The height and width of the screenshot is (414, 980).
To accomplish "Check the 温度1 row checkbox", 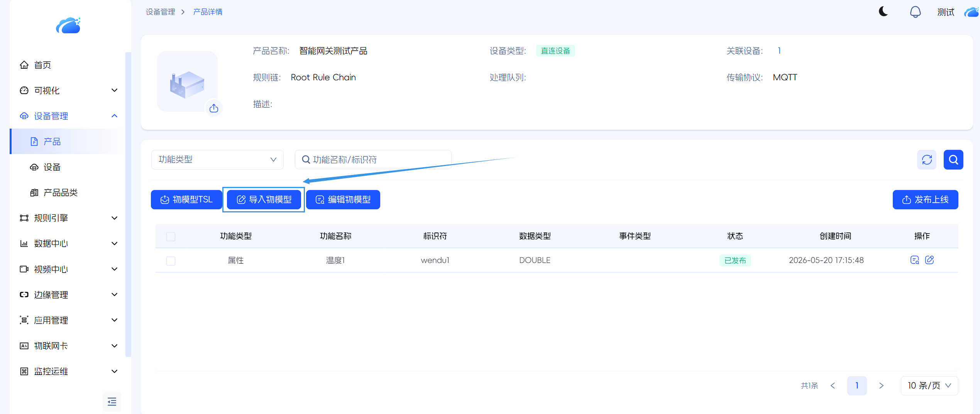I will click(x=171, y=261).
